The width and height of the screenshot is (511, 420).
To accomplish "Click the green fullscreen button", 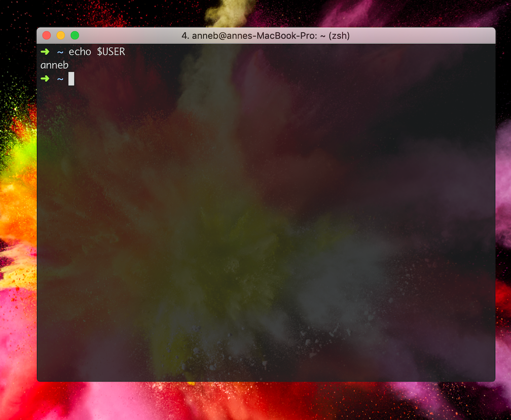I will pos(75,35).
